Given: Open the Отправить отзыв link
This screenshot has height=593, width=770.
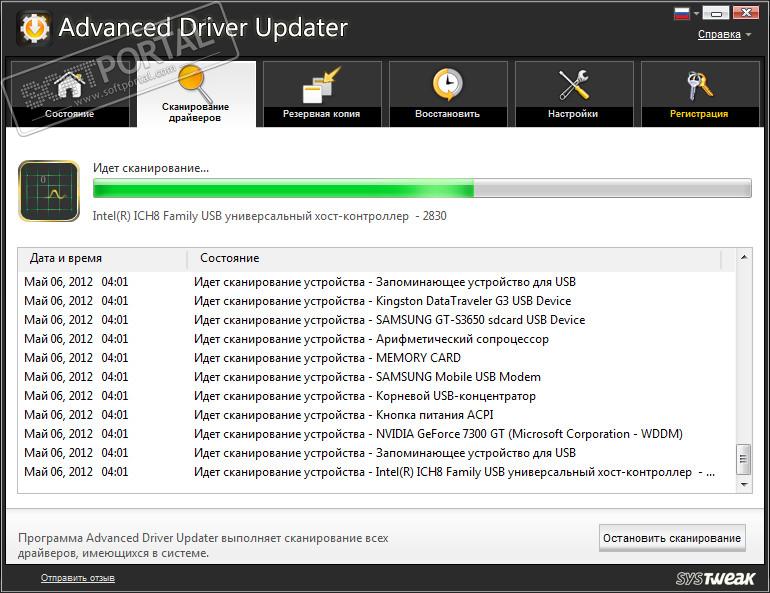Looking at the screenshot, I should tap(78, 578).
